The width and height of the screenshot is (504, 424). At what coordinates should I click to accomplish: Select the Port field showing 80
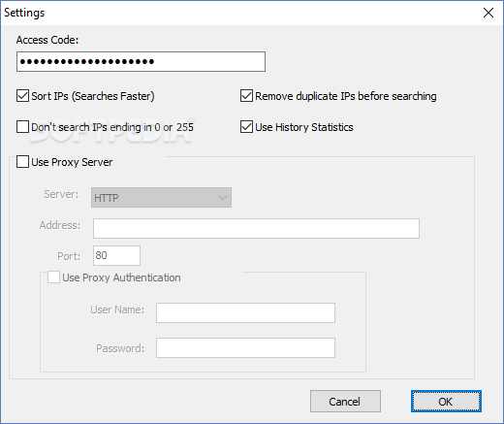(116, 256)
